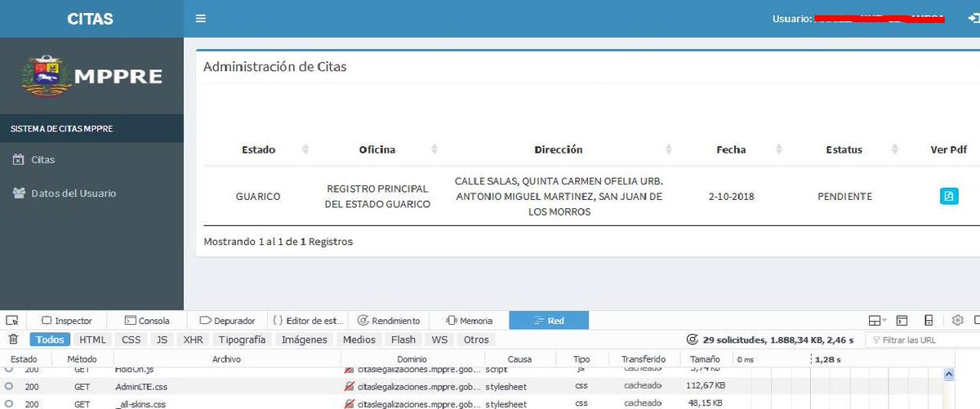Enable responsive design mode icon
Image resolution: width=980 pixels, height=409 pixels.
(929, 320)
